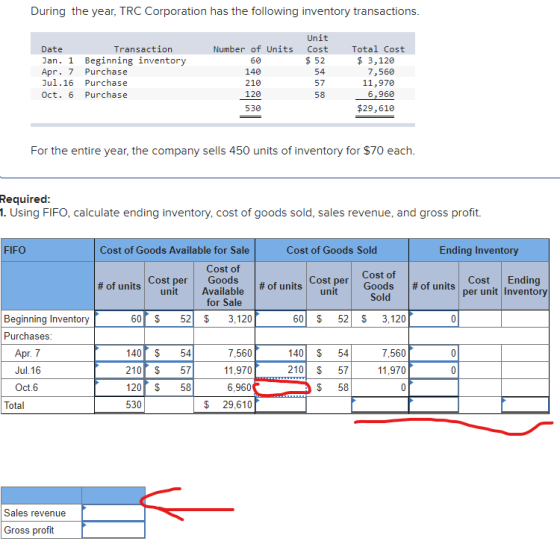This screenshot has height=544, width=560.
Task: Click Apr. 7 available units field 140
Action: tap(119, 353)
